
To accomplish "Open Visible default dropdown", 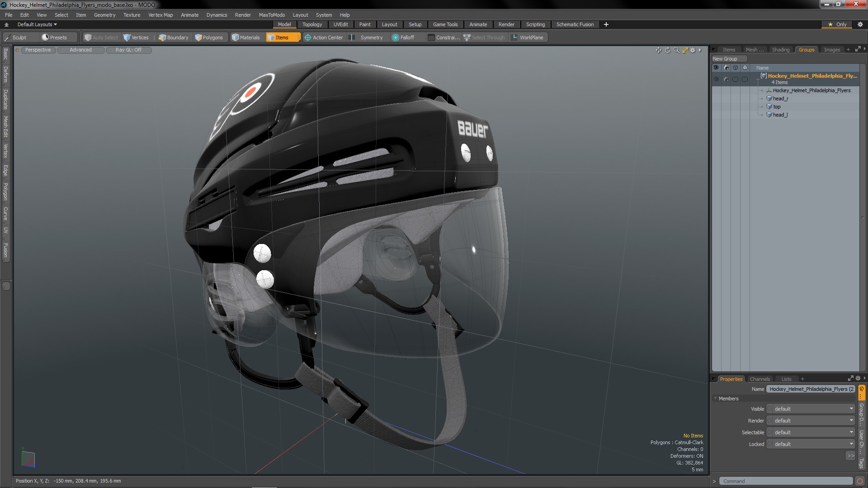I will [811, 409].
